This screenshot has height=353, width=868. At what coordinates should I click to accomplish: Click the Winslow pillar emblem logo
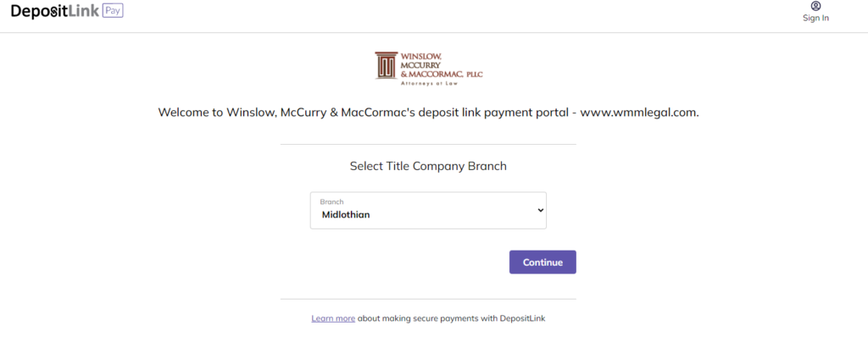[386, 66]
